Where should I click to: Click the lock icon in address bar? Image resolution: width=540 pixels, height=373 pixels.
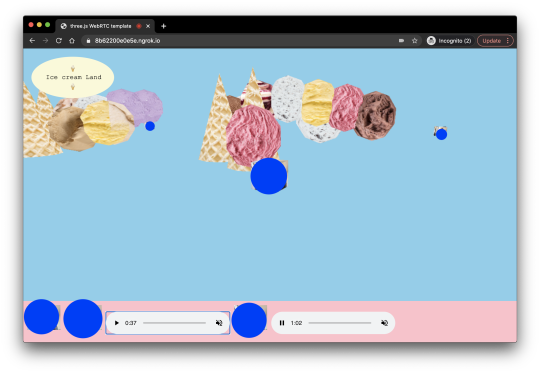(88, 41)
